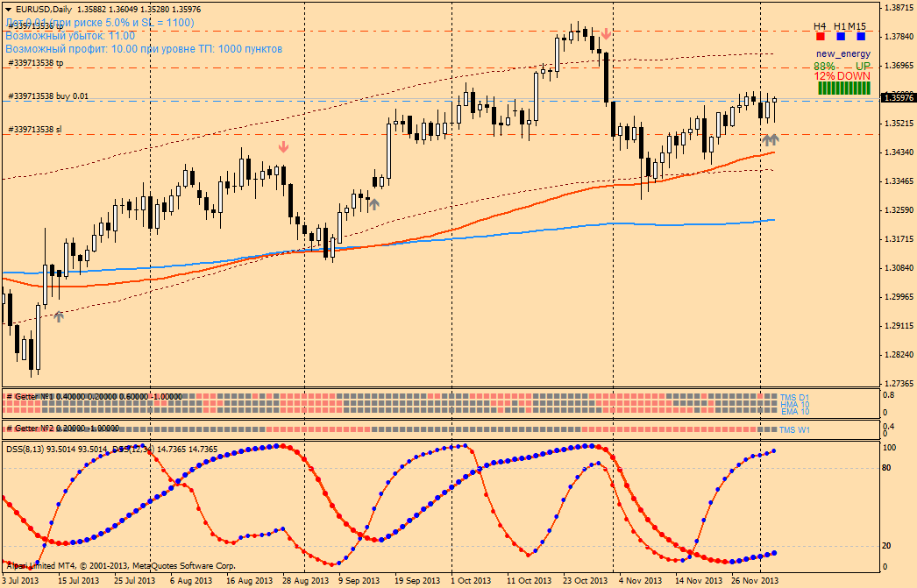Click the highlighted current price 1.35976 tag
Image resolution: width=917 pixels, height=588 pixels.
click(x=899, y=97)
